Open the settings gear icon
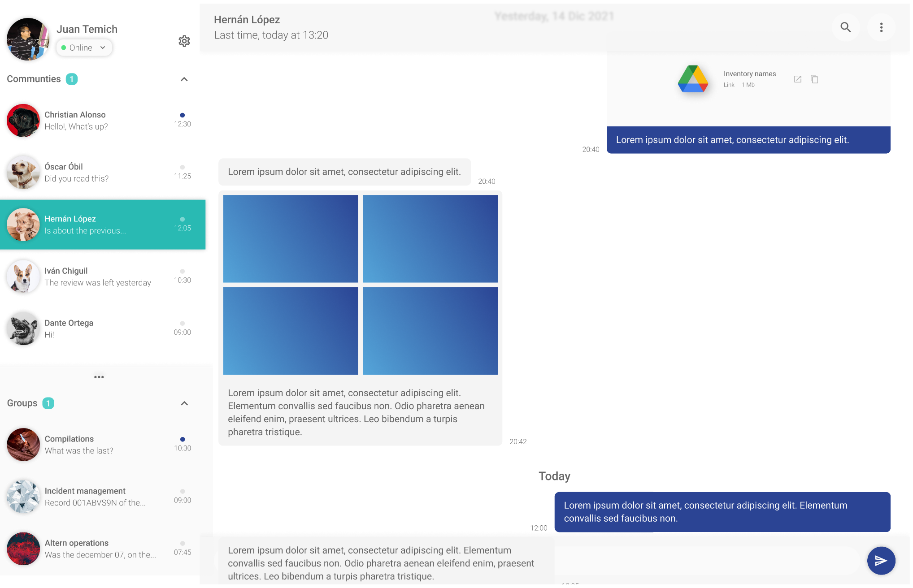 (x=184, y=41)
